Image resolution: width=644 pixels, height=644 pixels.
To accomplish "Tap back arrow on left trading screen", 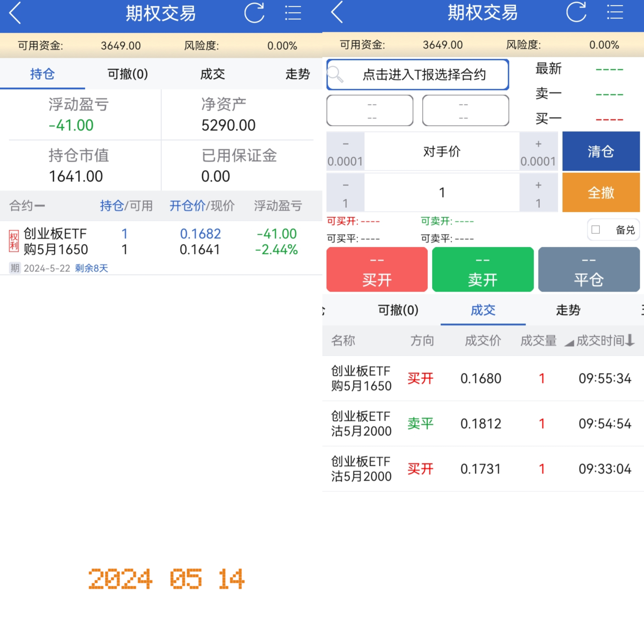I will point(15,13).
